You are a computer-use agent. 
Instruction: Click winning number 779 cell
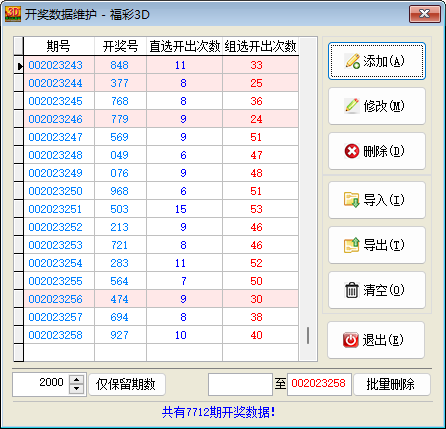(x=120, y=119)
